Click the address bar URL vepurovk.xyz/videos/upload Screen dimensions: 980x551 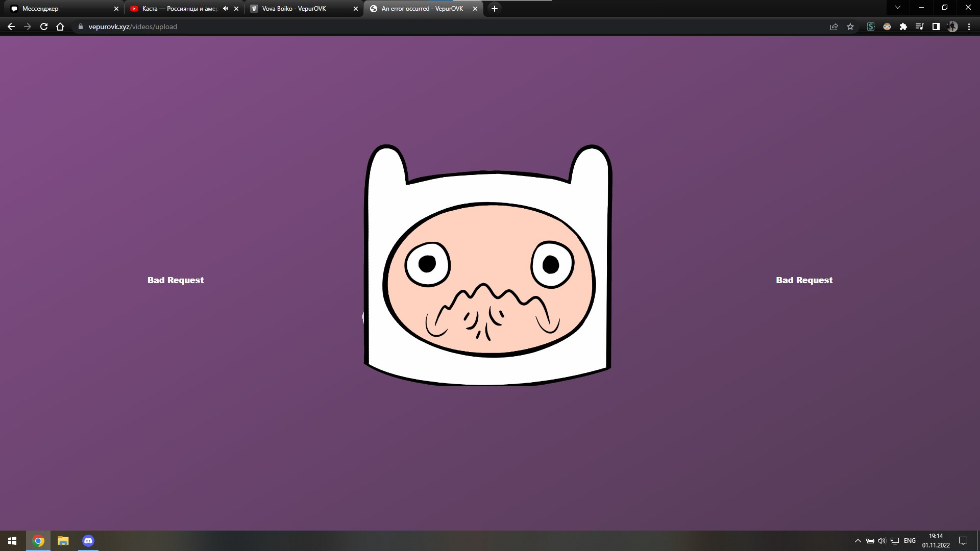pos(133,27)
